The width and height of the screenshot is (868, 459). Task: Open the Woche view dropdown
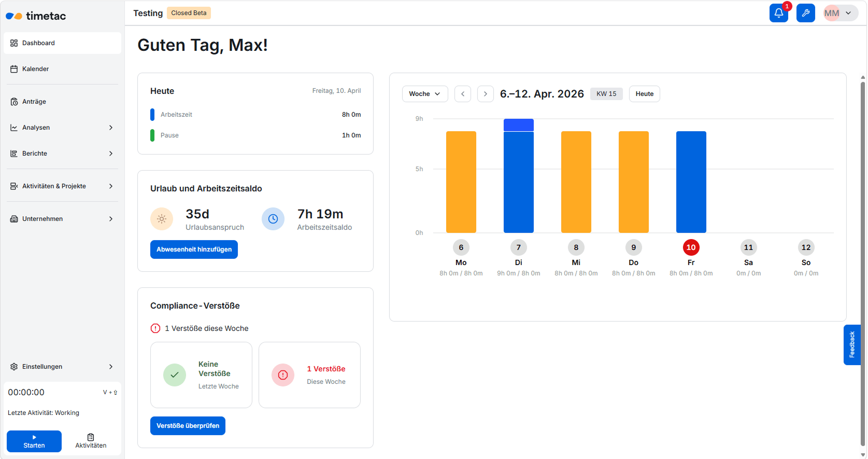424,94
